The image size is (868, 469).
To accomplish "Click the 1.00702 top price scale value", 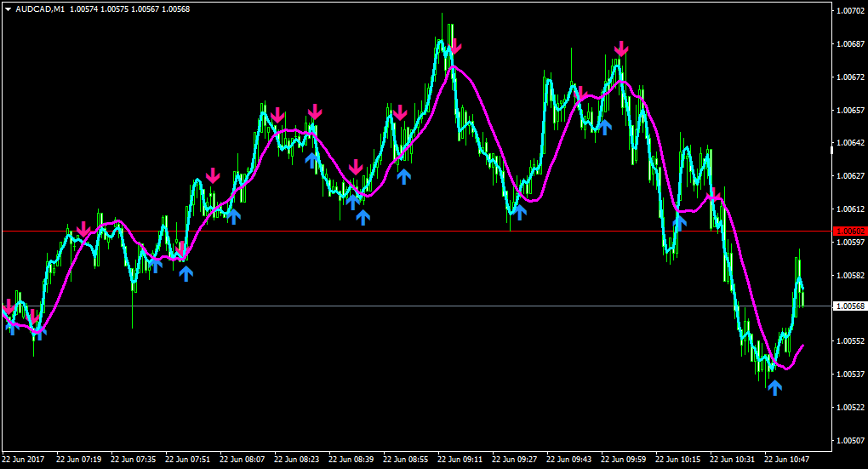I will point(851,10).
